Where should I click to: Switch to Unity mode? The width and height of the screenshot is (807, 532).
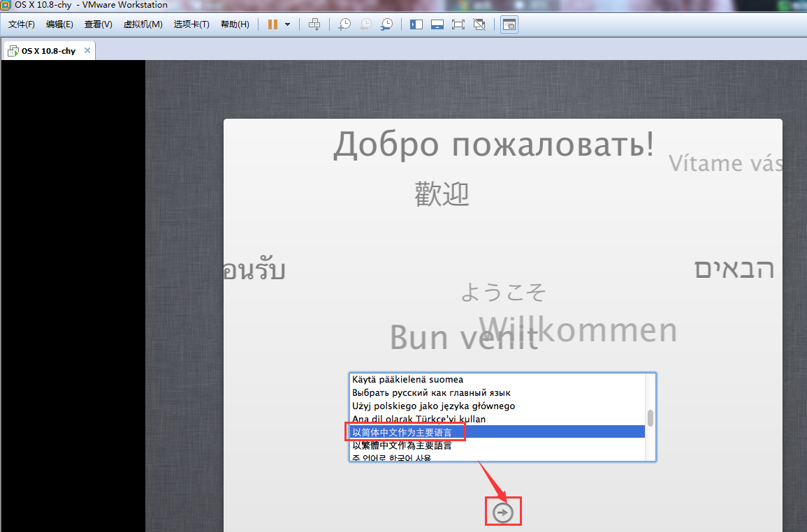point(479,24)
